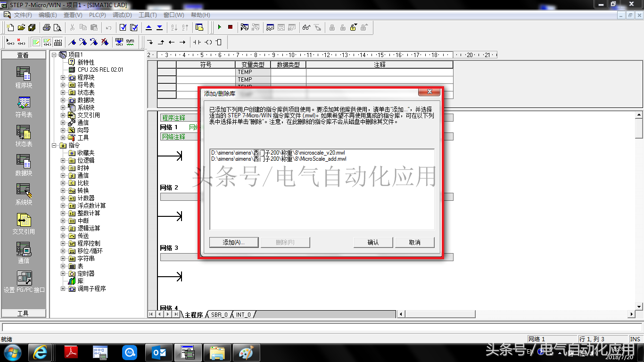Expand the 计数器 instruction folder
Image resolution: width=644 pixels, height=362 pixels.
[63, 198]
